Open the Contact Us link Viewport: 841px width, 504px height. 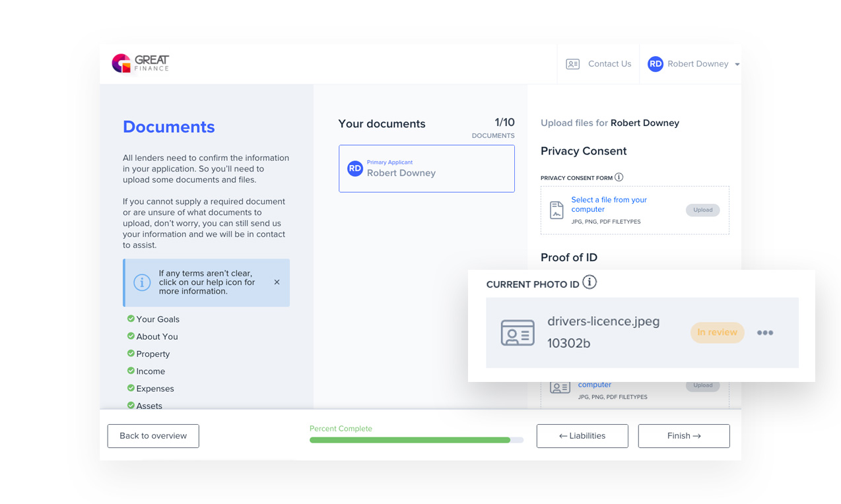coord(609,64)
